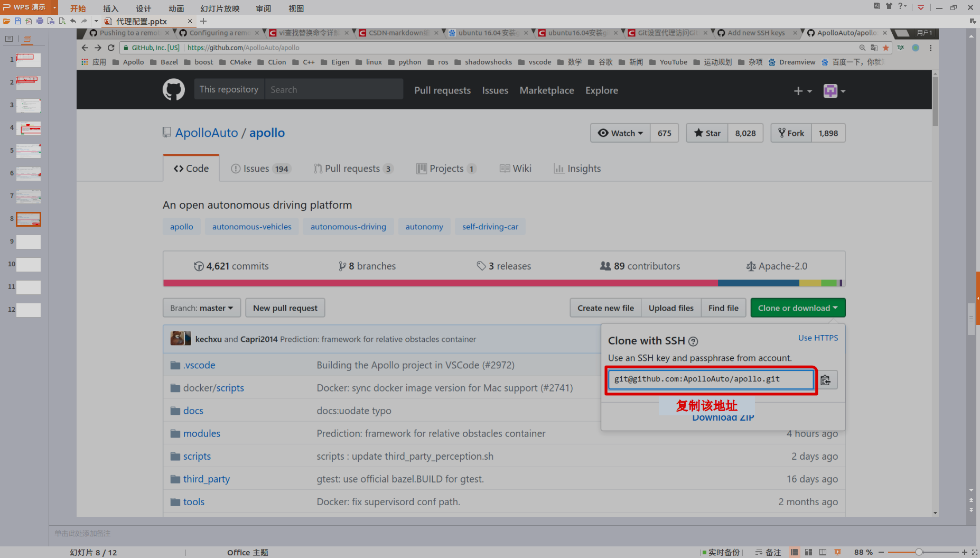The height and width of the screenshot is (558, 980).
Task: Click the bookmark star in address bar
Action: click(x=886, y=48)
